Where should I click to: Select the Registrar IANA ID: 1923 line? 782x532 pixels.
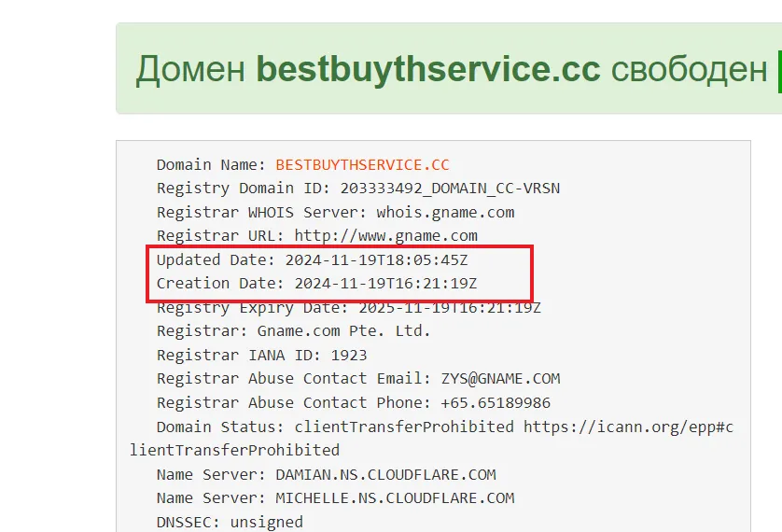pos(262,355)
